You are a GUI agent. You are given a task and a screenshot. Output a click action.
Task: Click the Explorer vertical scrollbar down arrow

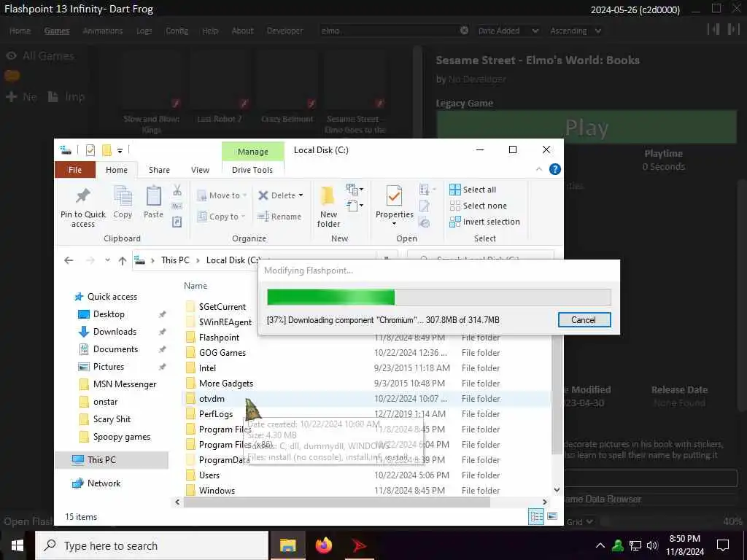pos(557,490)
